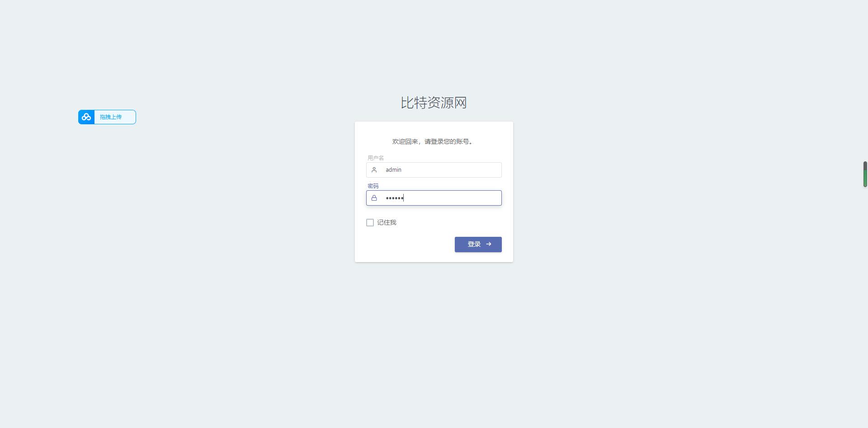Click the 密码 field label
The width and height of the screenshot is (868, 428).
(373, 186)
